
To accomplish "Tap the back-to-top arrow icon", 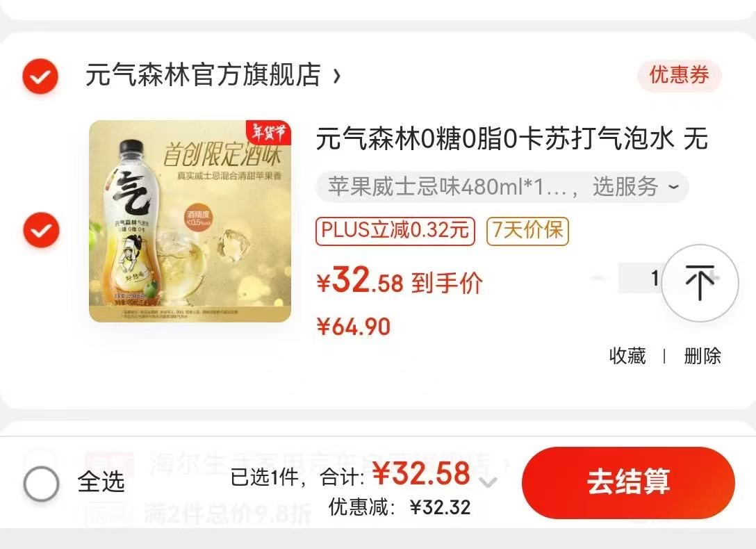I will click(x=700, y=283).
